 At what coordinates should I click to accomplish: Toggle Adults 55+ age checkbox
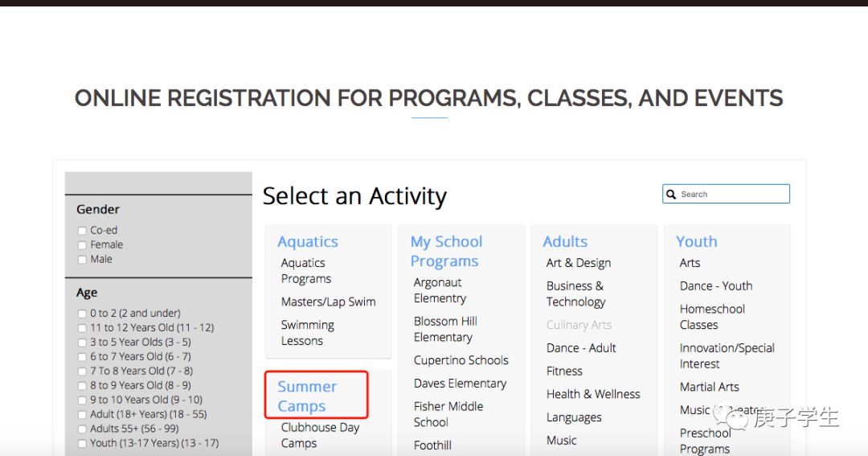click(82, 429)
